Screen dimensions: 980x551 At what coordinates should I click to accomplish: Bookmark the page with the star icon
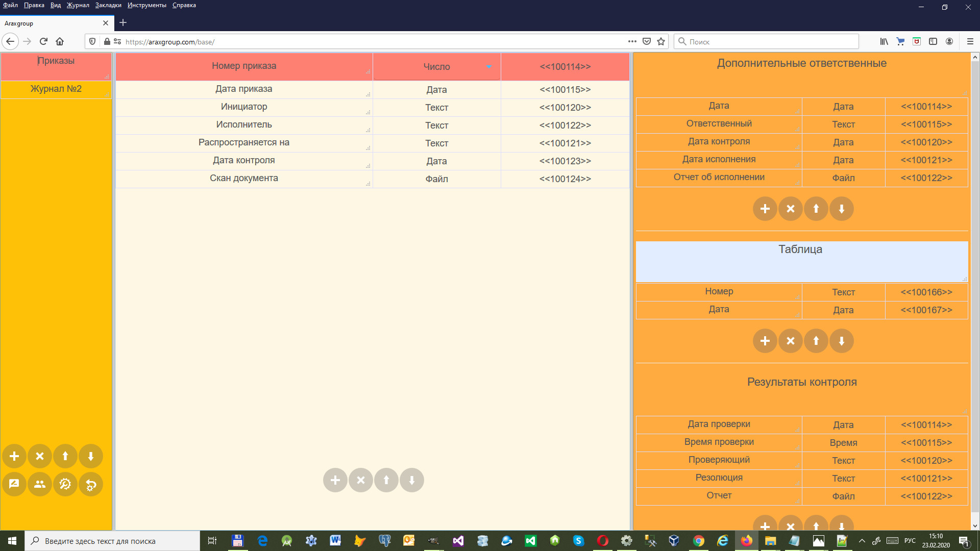(661, 41)
